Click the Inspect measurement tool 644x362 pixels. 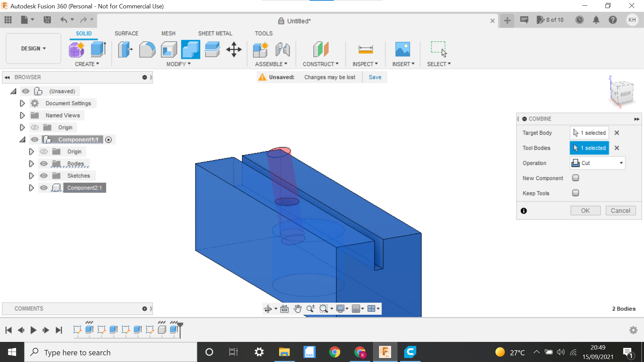point(365,50)
